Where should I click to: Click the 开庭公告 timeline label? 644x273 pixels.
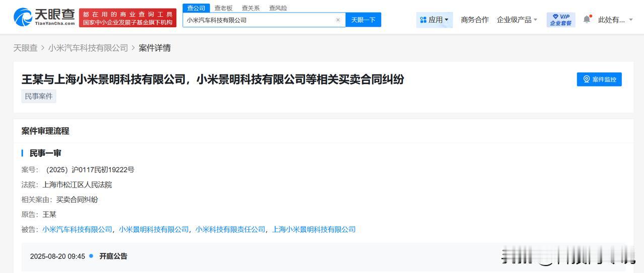point(113,256)
